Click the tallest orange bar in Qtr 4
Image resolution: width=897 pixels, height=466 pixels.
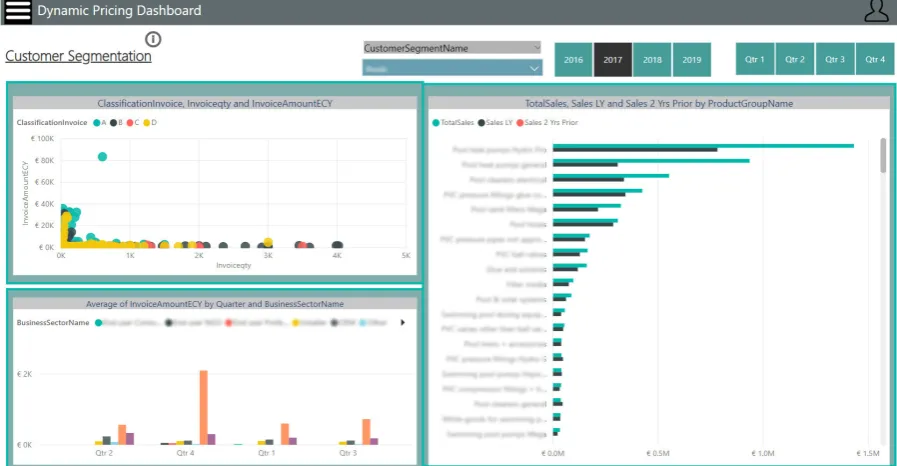pyautogui.click(x=204, y=407)
